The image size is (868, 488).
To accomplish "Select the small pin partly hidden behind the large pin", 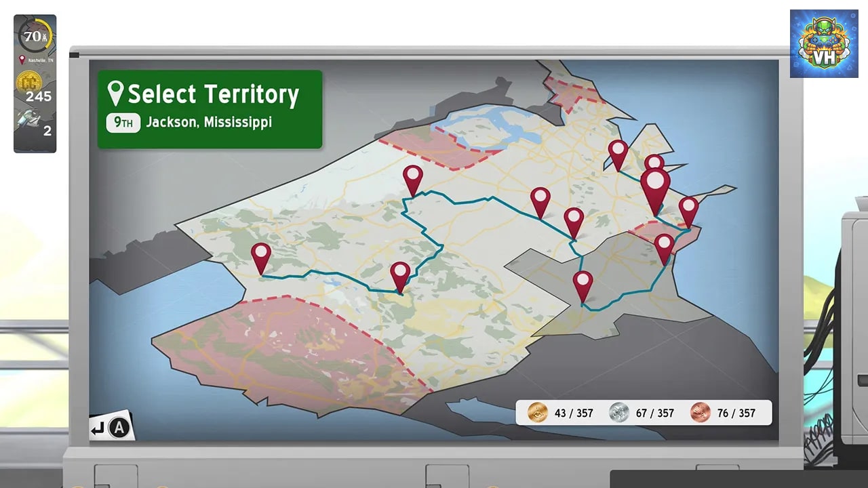I will click(x=654, y=161).
